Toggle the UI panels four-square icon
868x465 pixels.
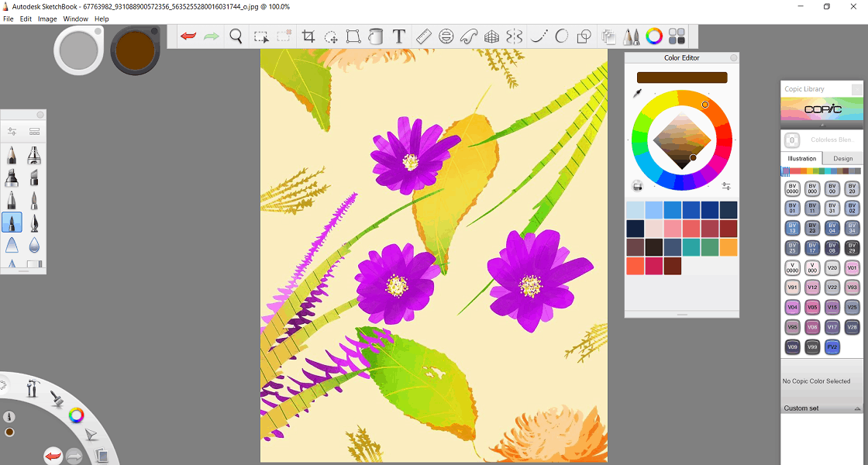point(677,36)
